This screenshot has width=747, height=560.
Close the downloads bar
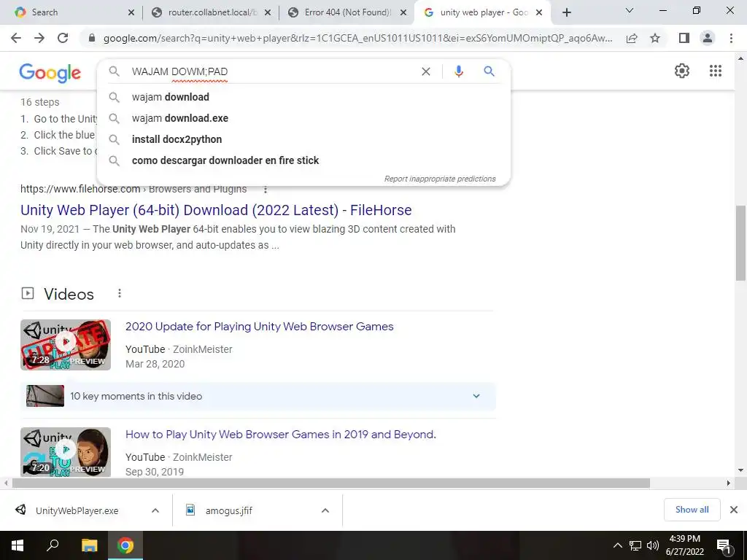pyautogui.click(x=734, y=510)
